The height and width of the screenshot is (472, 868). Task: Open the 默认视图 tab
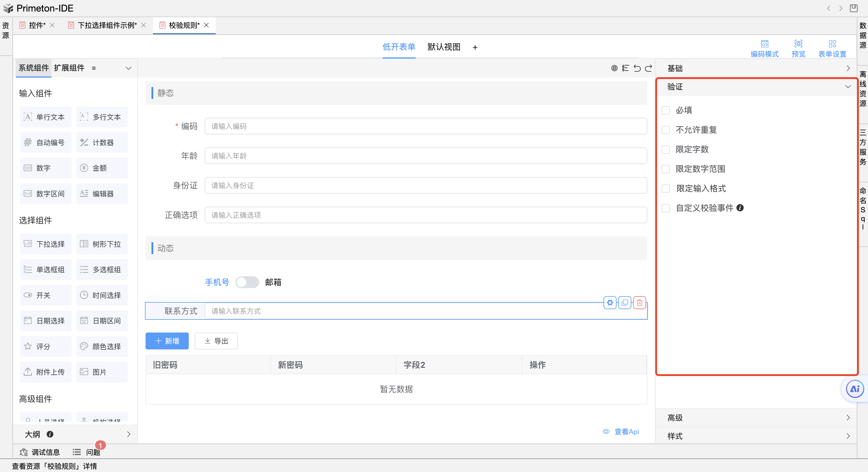pyautogui.click(x=444, y=47)
